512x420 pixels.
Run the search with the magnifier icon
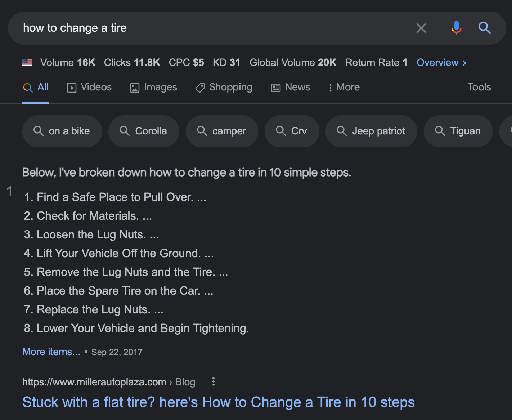point(484,28)
